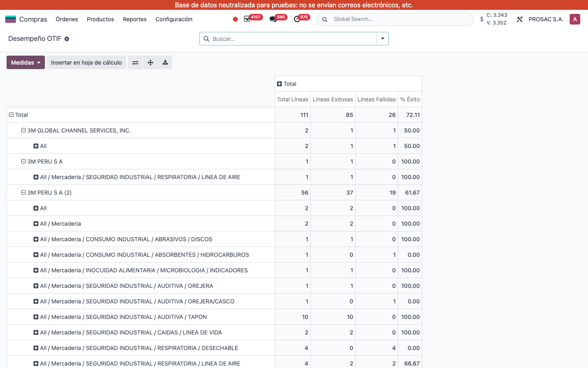Click the Total row value 111

click(293, 115)
